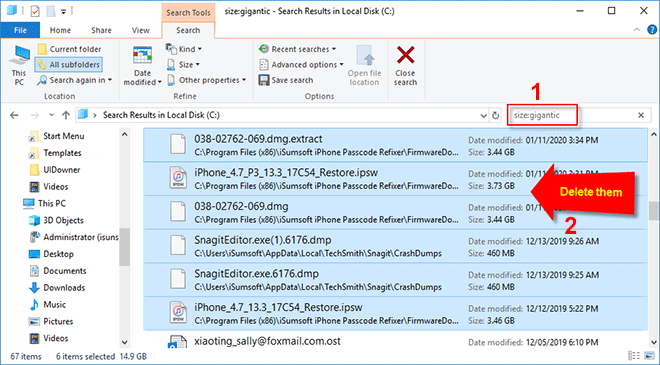Image resolution: width=660 pixels, height=365 pixels.
Task: Open the File menu tab
Action: coord(20,30)
